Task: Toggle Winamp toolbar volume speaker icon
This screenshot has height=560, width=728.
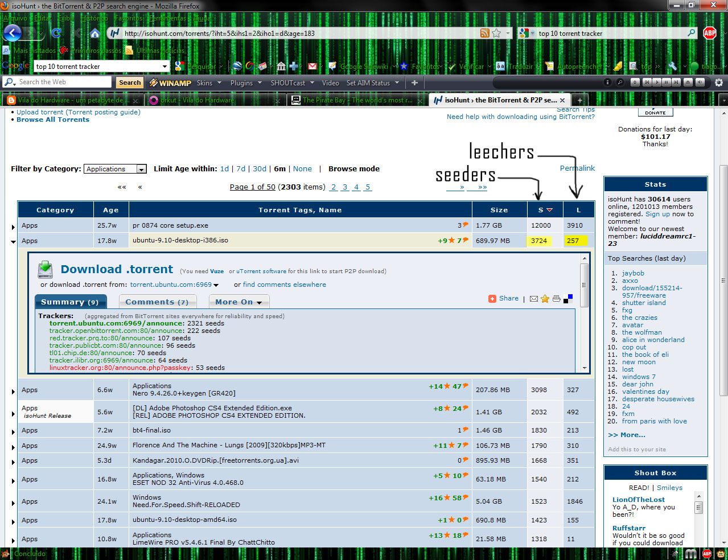Action: [700, 83]
